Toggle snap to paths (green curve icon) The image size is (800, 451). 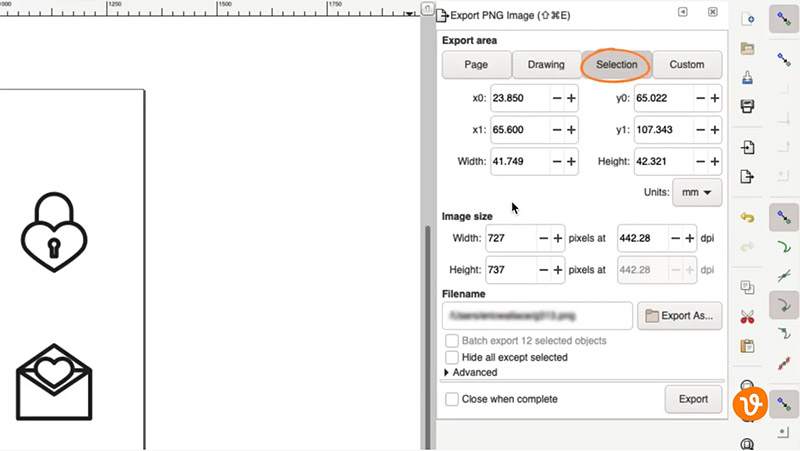click(784, 247)
